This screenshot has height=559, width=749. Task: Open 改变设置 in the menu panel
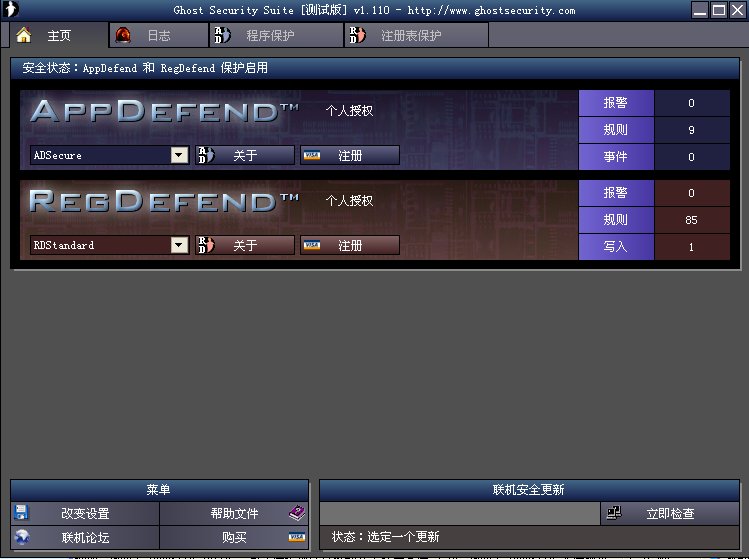pos(86,513)
